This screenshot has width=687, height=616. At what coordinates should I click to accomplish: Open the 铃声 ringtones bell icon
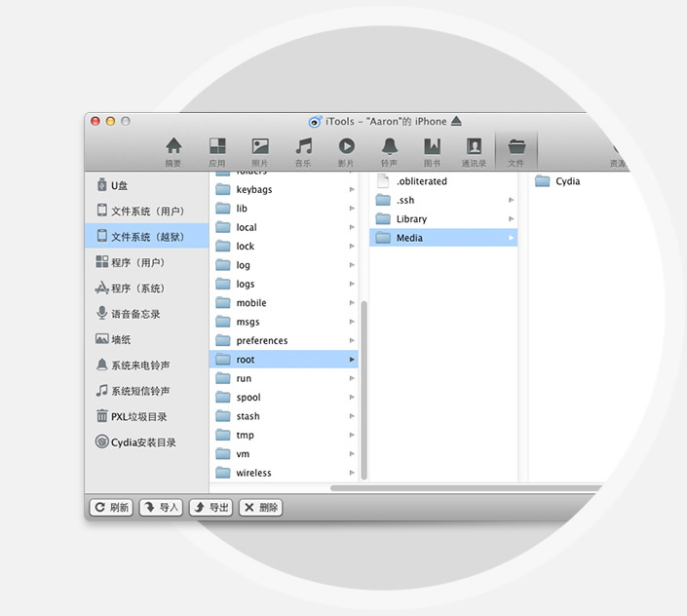pyautogui.click(x=389, y=152)
